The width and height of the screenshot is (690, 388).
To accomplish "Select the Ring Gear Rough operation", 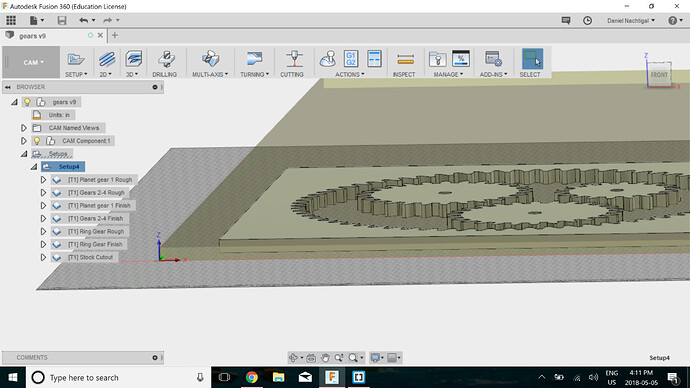I will [x=95, y=231].
